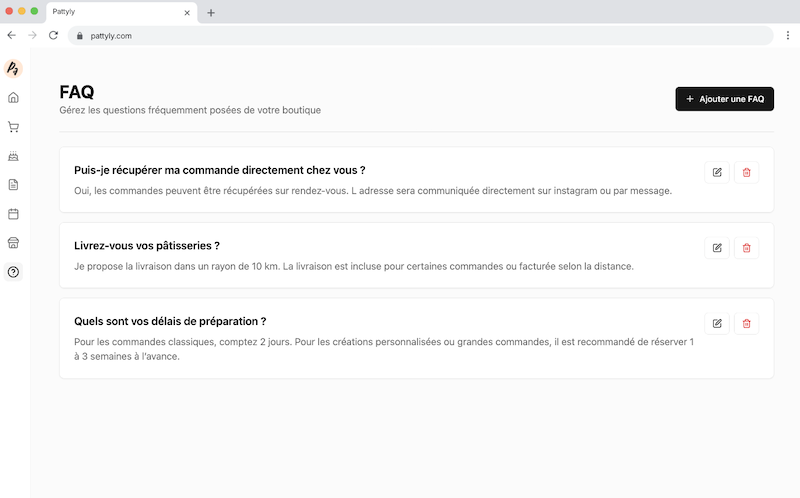Select the FAQ question mark icon
Viewport: 800px width, 498px height.
(13, 272)
